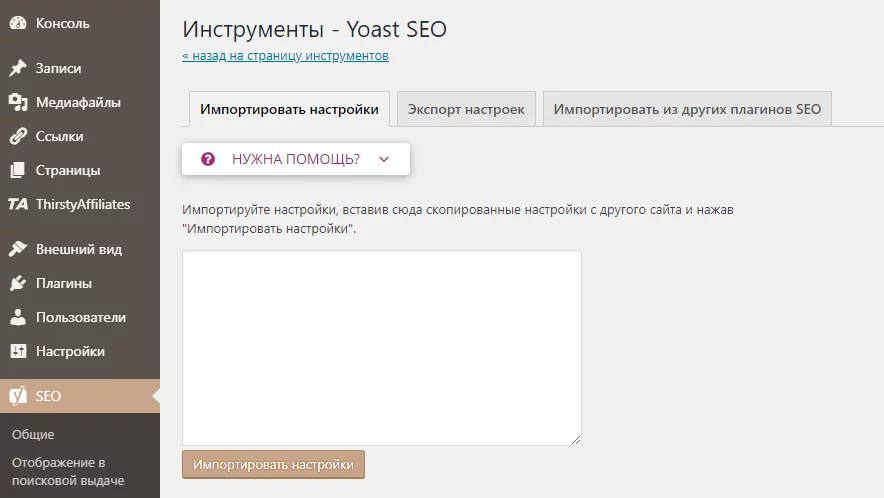
Task: Open the Медиафайлы menu item
Action: pos(80,102)
